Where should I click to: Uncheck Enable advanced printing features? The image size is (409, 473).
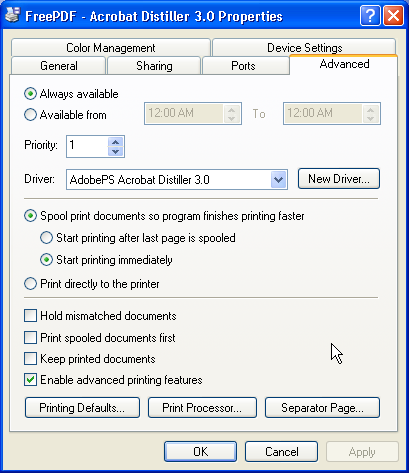click(30, 380)
